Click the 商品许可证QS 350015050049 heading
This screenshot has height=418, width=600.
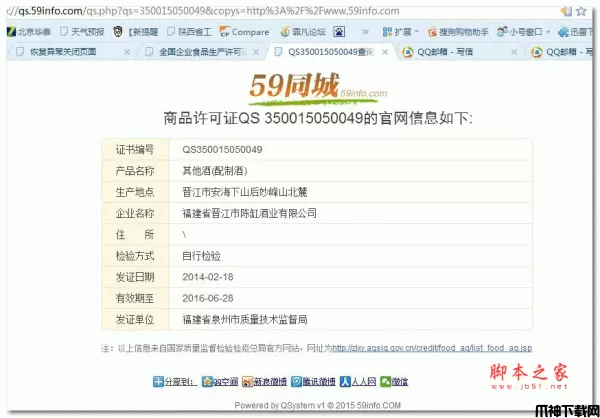tap(318, 118)
